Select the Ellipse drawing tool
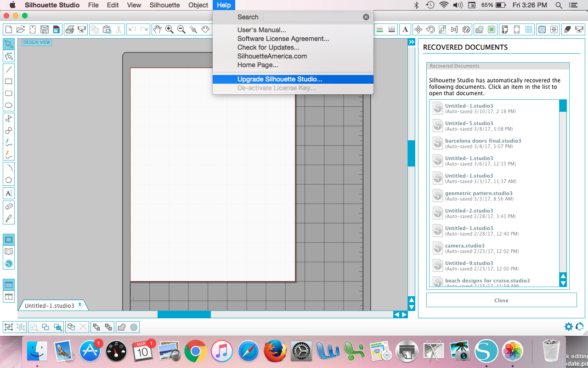Viewport: 588px width, 368px height. click(x=8, y=105)
